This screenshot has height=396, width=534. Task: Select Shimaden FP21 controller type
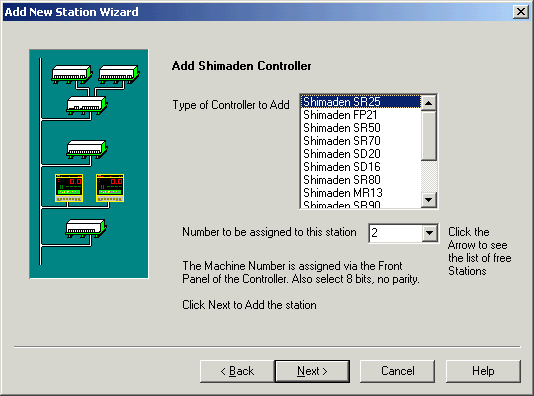[361, 115]
